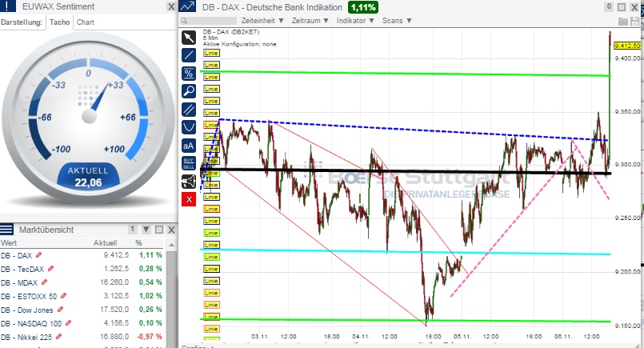644x348 pixels.
Task: Open the Zeiteinheit dropdown
Action: pyautogui.click(x=262, y=21)
